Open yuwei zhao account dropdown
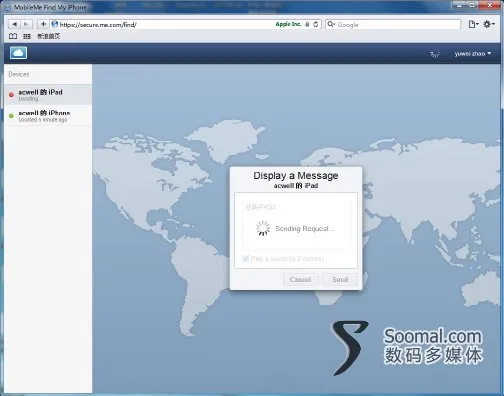The image size is (504, 396). [473, 54]
